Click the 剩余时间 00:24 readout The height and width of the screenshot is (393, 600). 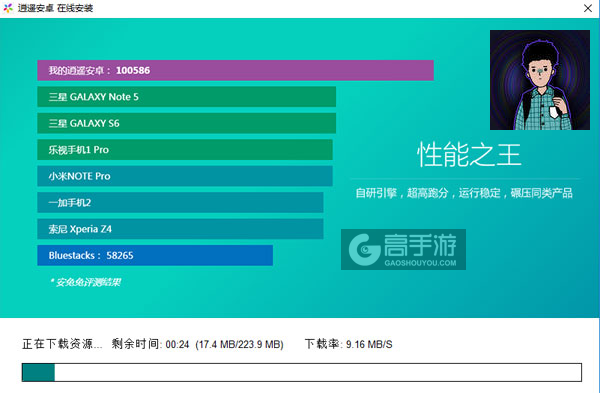(x=150, y=344)
